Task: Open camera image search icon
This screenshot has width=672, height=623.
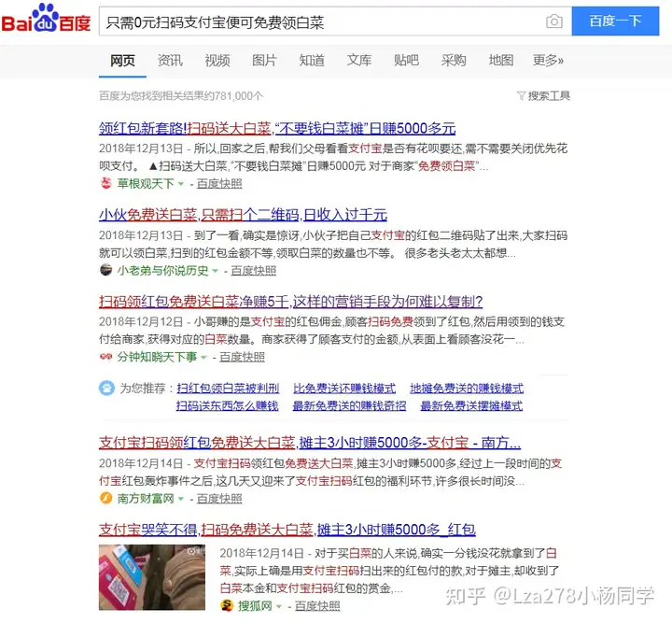Action: pos(554,21)
